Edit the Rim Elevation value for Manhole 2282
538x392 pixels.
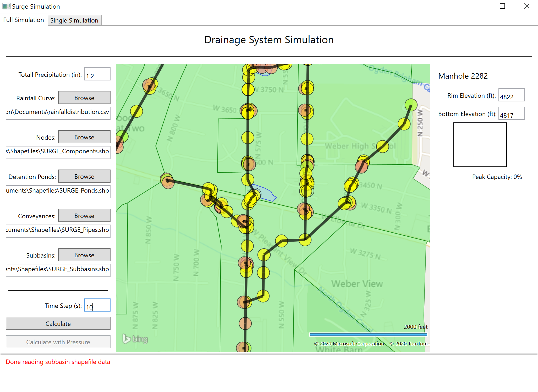point(511,95)
